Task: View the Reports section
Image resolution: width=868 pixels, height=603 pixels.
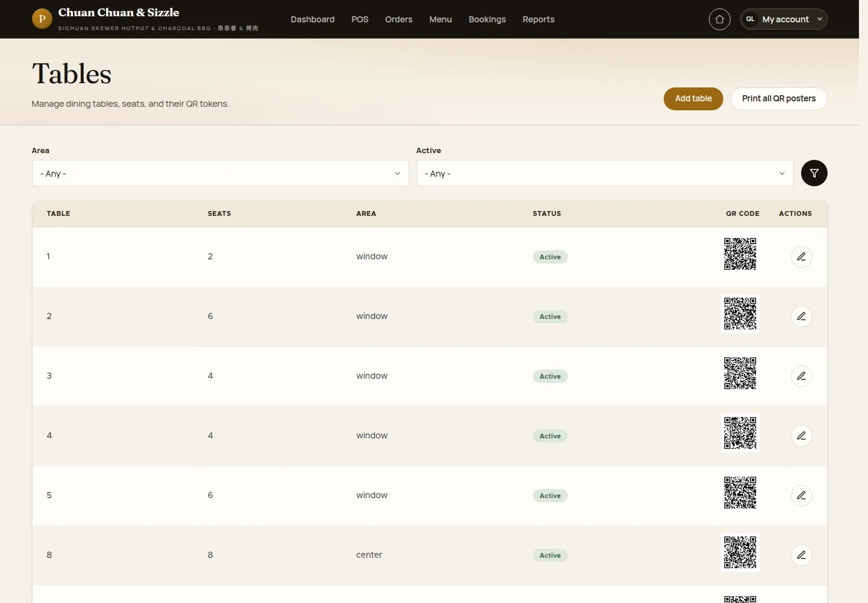Action: 538,19
